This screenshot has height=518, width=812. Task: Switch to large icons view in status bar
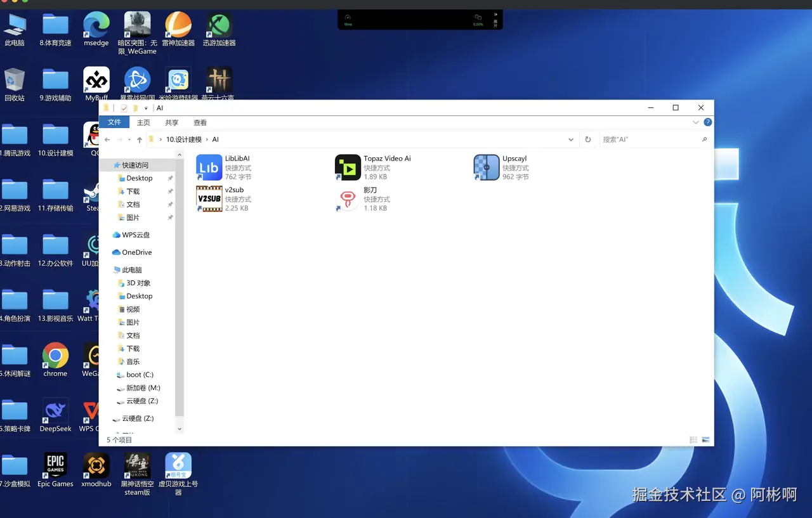pyautogui.click(x=705, y=440)
